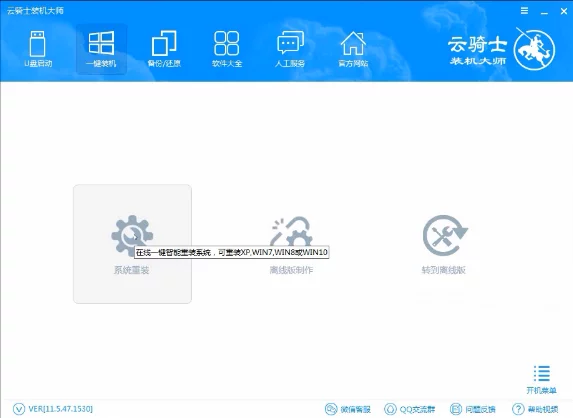Click the version check V icon

(19, 409)
